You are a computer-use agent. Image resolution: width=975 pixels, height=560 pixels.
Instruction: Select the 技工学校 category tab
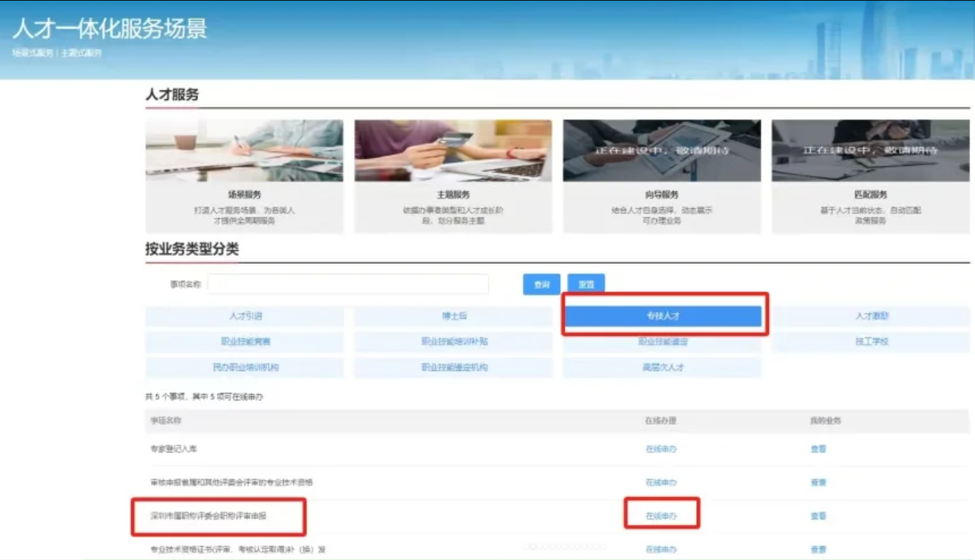click(871, 341)
